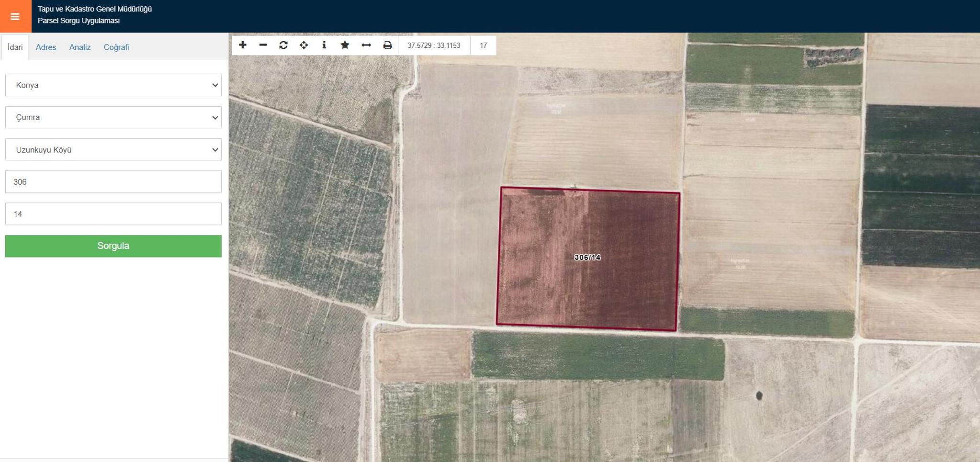This screenshot has height=462, width=980.
Task: Refresh the map with the reload icon
Action: coord(283,45)
